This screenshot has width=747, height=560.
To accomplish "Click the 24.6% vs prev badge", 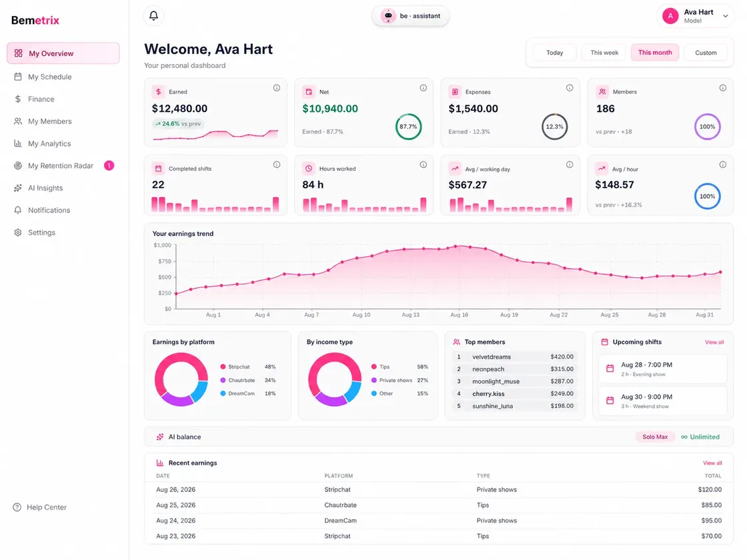I will tap(178, 123).
